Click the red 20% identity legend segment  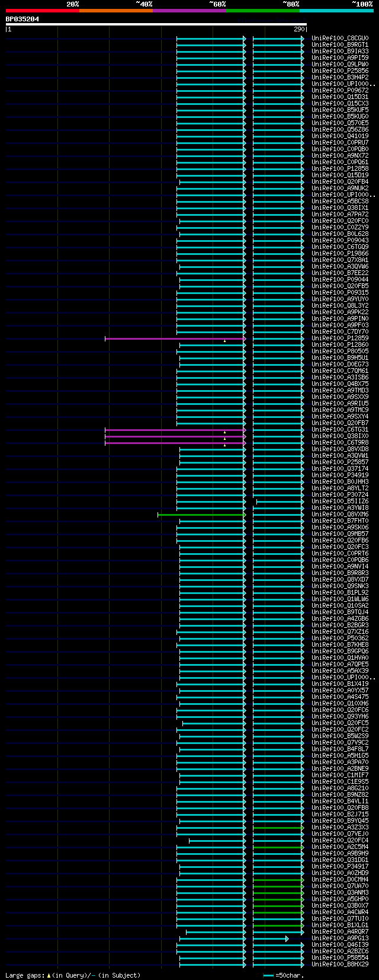43,10
